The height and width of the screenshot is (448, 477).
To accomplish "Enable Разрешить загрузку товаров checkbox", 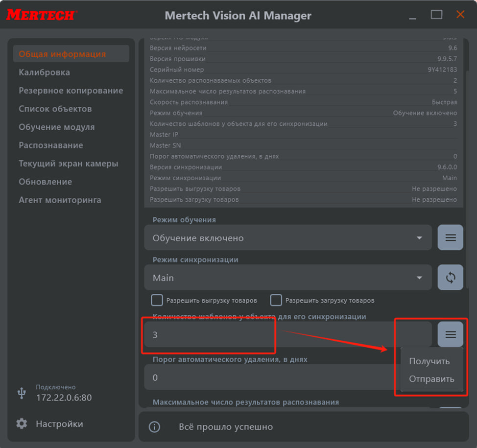I will point(276,300).
